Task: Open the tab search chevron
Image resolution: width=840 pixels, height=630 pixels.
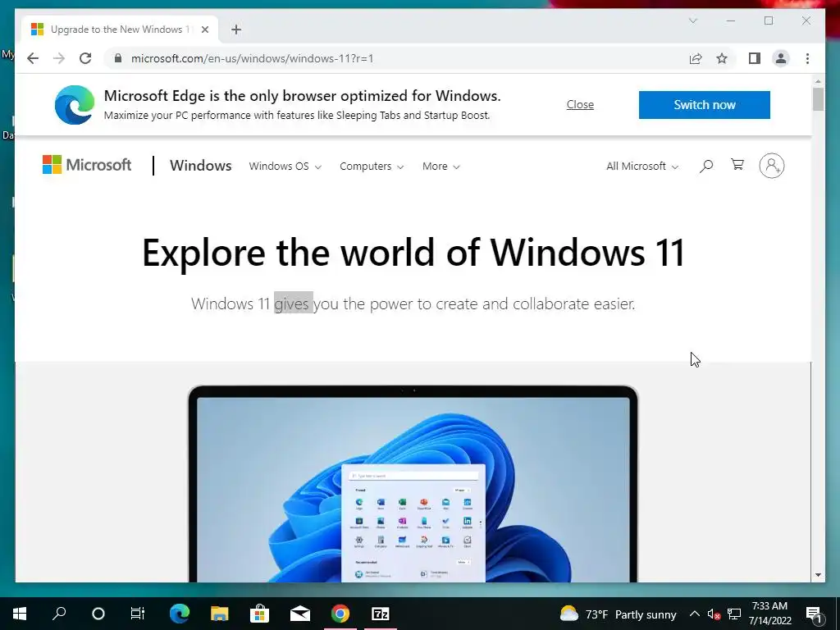Action: (x=692, y=21)
